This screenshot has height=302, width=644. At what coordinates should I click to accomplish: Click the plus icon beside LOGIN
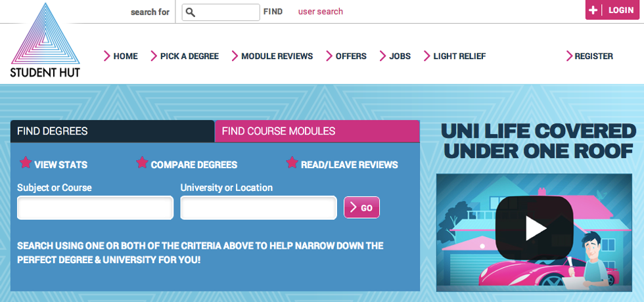(x=593, y=11)
